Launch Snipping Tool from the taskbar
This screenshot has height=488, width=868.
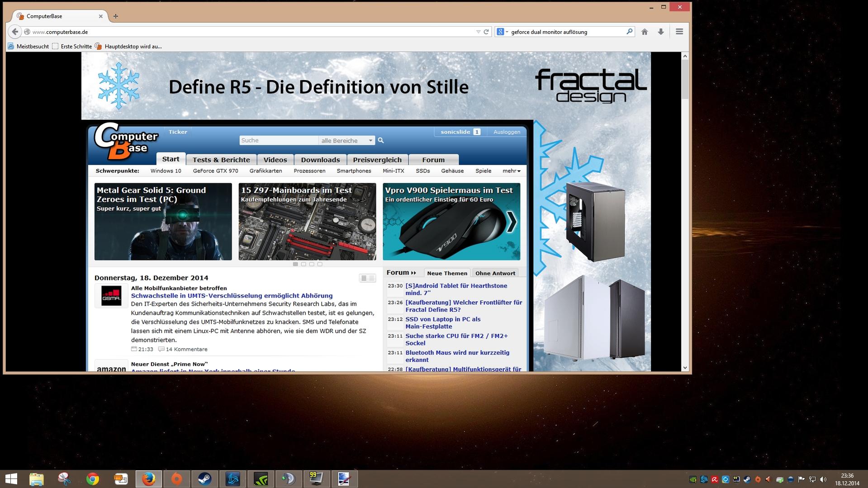point(65,479)
